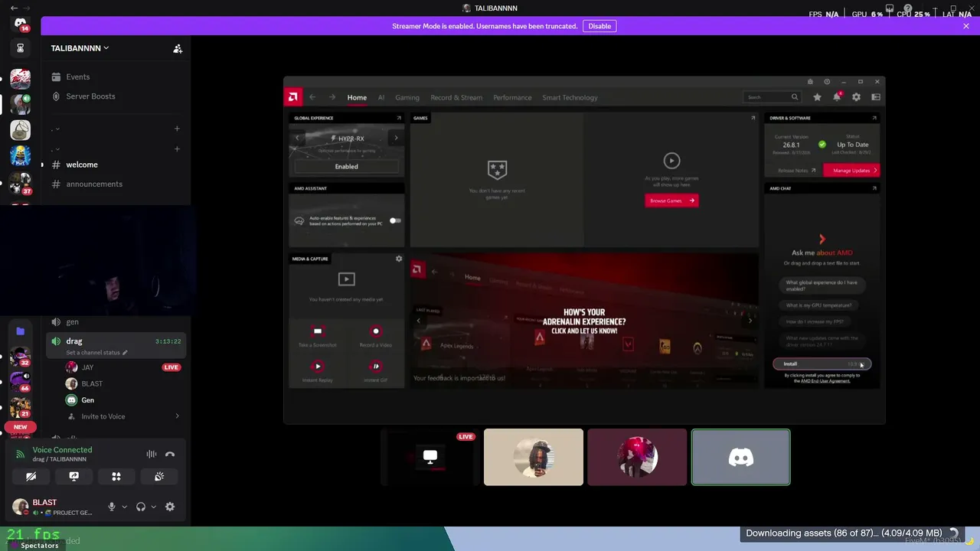Go back with AMD back arrow
This screenshot has width=980, height=551.
click(x=312, y=97)
